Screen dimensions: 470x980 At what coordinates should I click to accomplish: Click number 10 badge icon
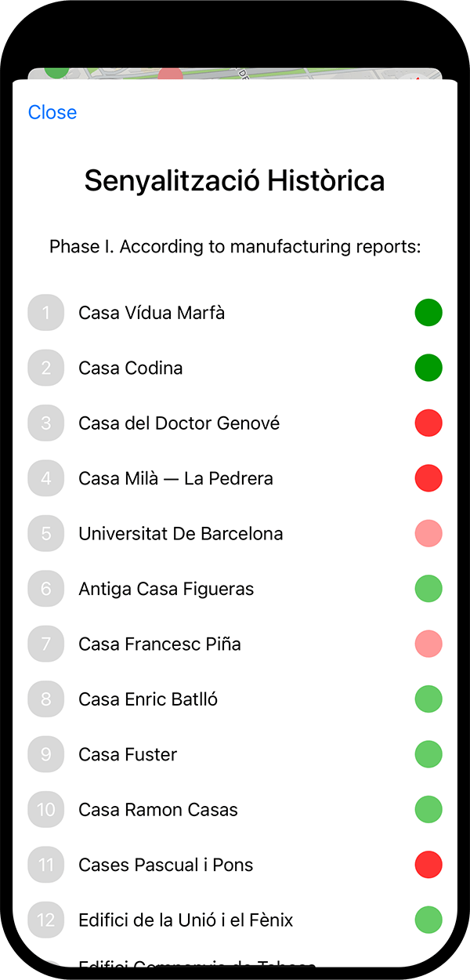click(46, 810)
